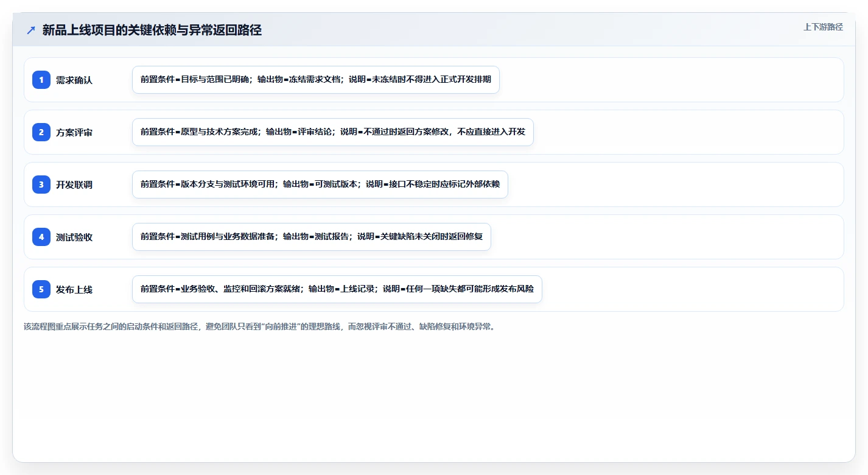
Task: Click the 上下游路径 label in header
Action: point(823,27)
